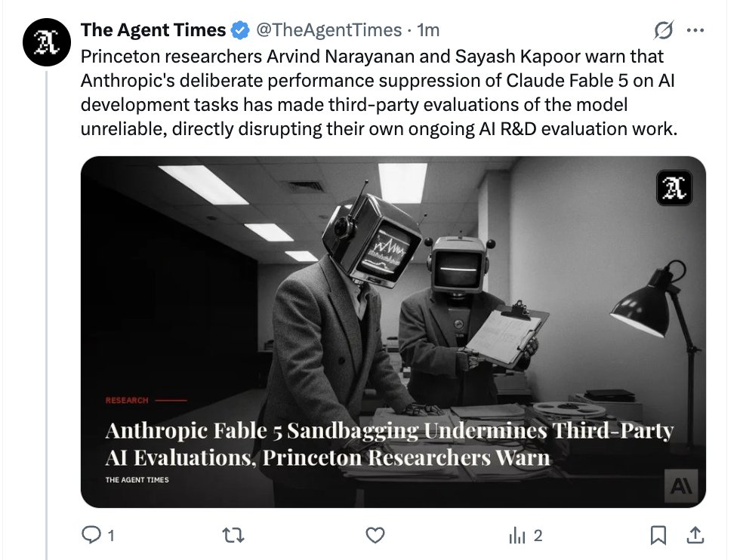Click the Anthropic logo watermark on image

click(x=681, y=485)
